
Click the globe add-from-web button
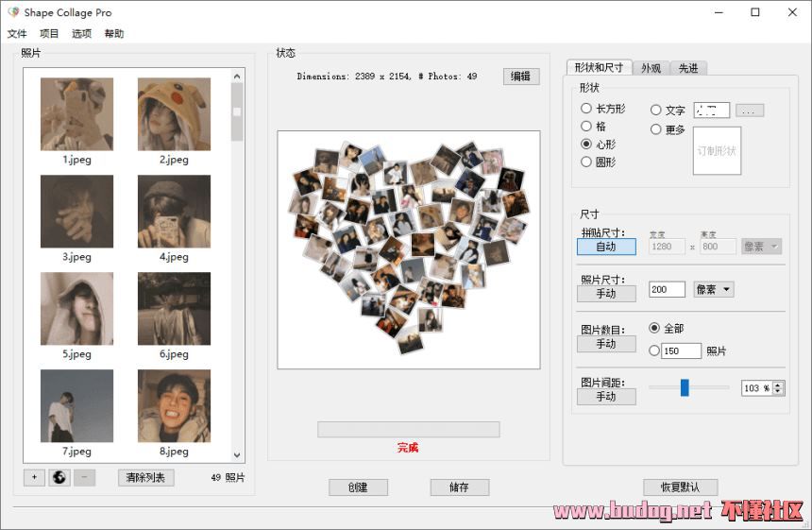point(59,478)
